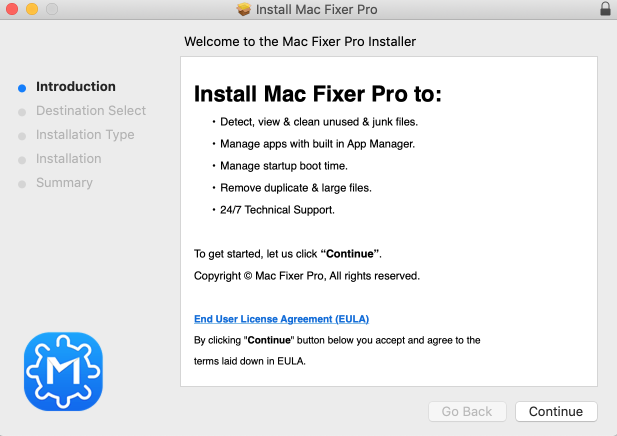Select the Installation step in sidebar
617x436 pixels.
(x=68, y=159)
